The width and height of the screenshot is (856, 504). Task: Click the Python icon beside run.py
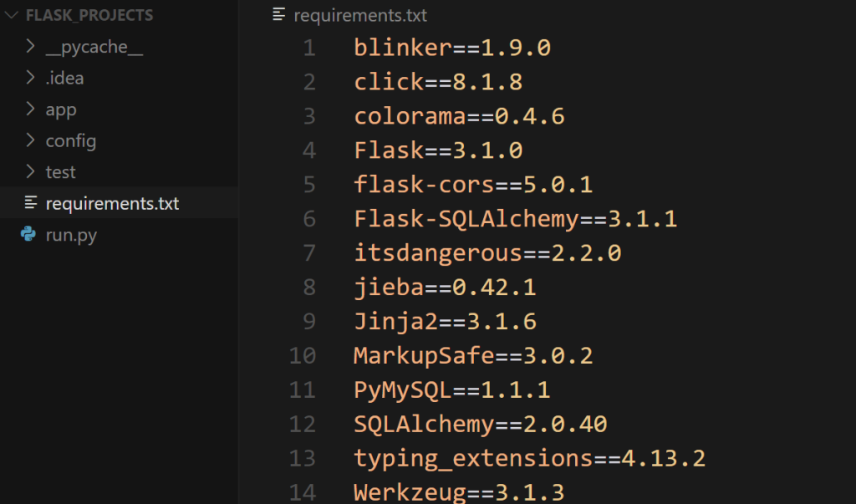click(x=29, y=235)
